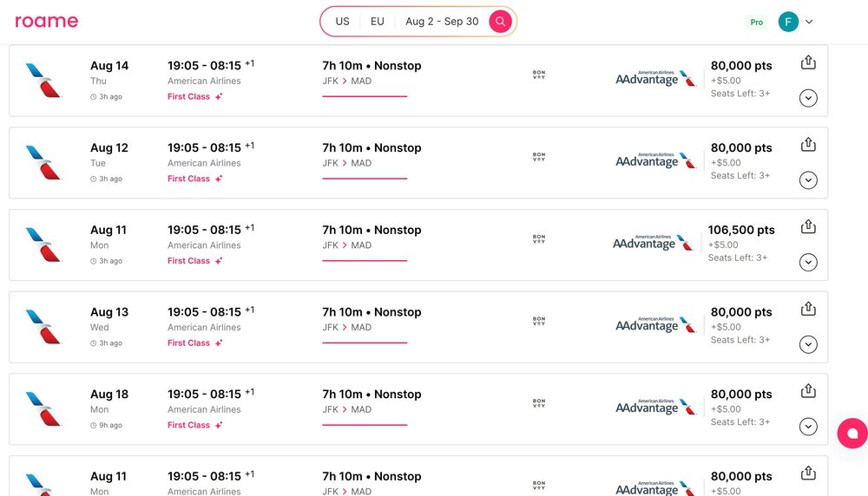Viewport: 868px width, 496px height.
Task: Share the Aug 13 flight result
Action: click(808, 309)
